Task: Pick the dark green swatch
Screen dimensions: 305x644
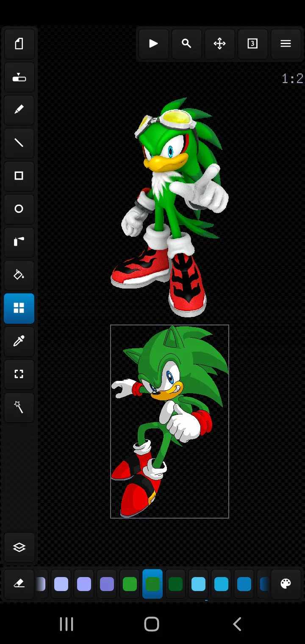Action: (x=176, y=584)
